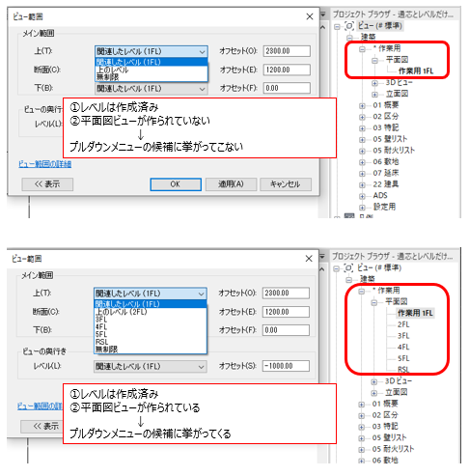Select RSL view in lower project browser
Image resolution: width=469 pixels, height=476 pixels.
click(403, 370)
